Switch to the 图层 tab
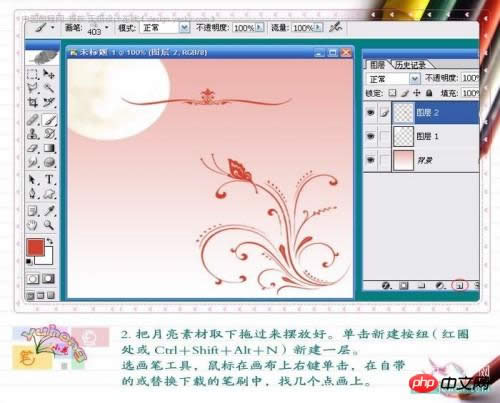Screen dimensions: 500x403 [377, 64]
